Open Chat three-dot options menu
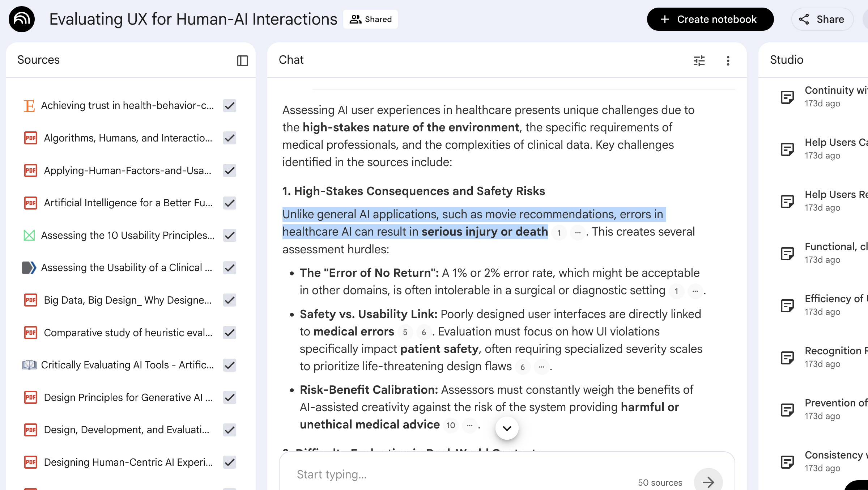The height and width of the screenshot is (490, 868). click(x=728, y=60)
